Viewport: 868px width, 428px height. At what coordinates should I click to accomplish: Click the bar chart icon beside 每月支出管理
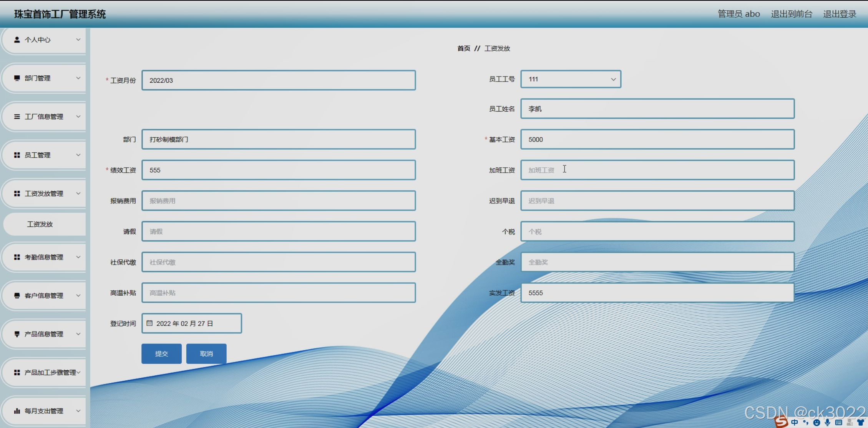tap(17, 411)
